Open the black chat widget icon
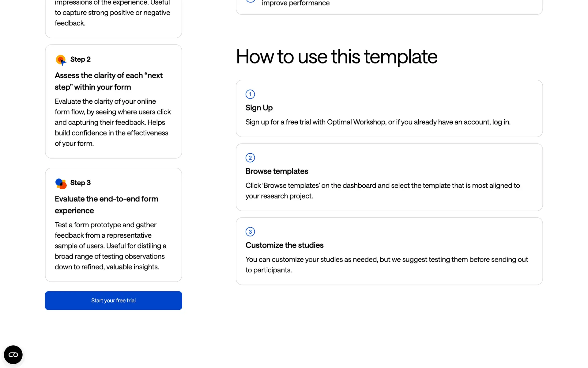The image size is (588, 368). (x=13, y=355)
